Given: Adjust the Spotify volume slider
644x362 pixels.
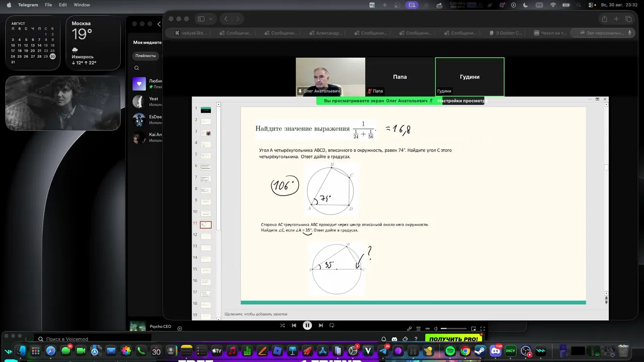Looking at the screenshot, I should pyautogui.click(x=454, y=329).
